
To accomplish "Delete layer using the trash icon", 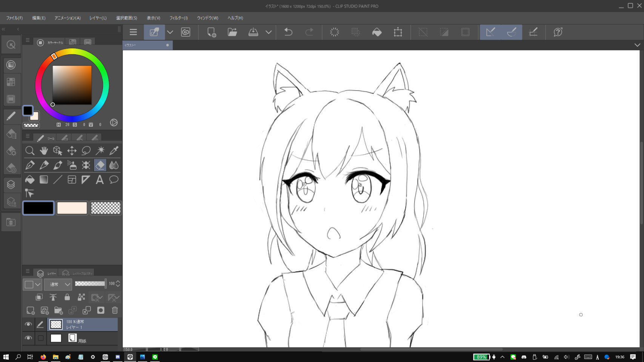I will [x=115, y=310].
